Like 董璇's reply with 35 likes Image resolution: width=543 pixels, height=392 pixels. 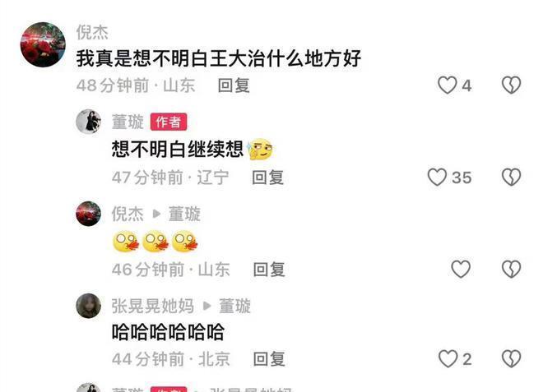437,178
